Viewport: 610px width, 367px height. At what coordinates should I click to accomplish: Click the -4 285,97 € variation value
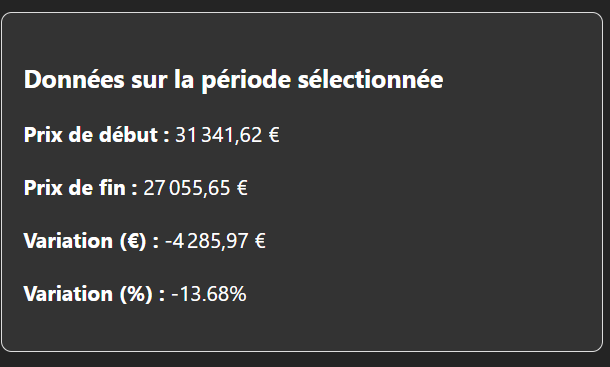[215, 241]
